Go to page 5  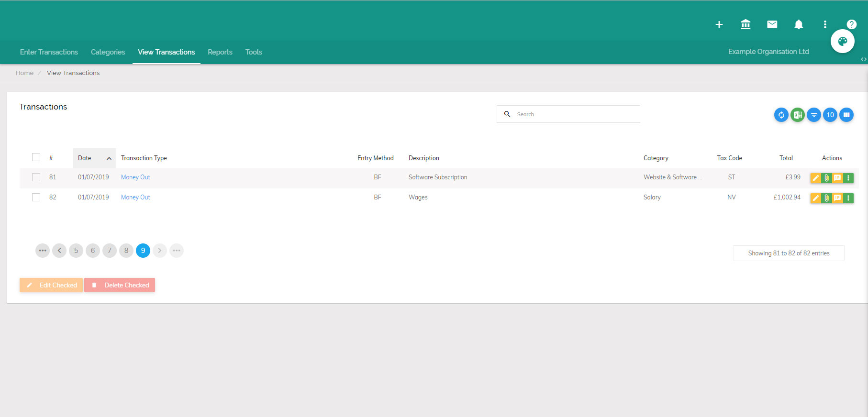coord(76,251)
